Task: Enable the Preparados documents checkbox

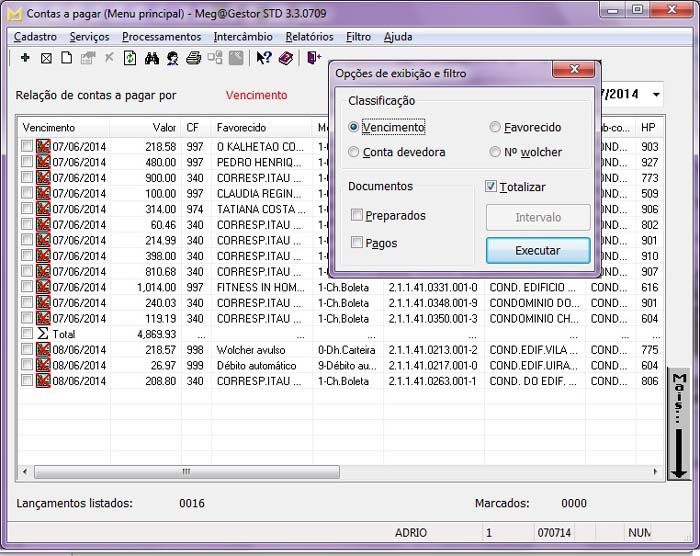Action: [357, 215]
